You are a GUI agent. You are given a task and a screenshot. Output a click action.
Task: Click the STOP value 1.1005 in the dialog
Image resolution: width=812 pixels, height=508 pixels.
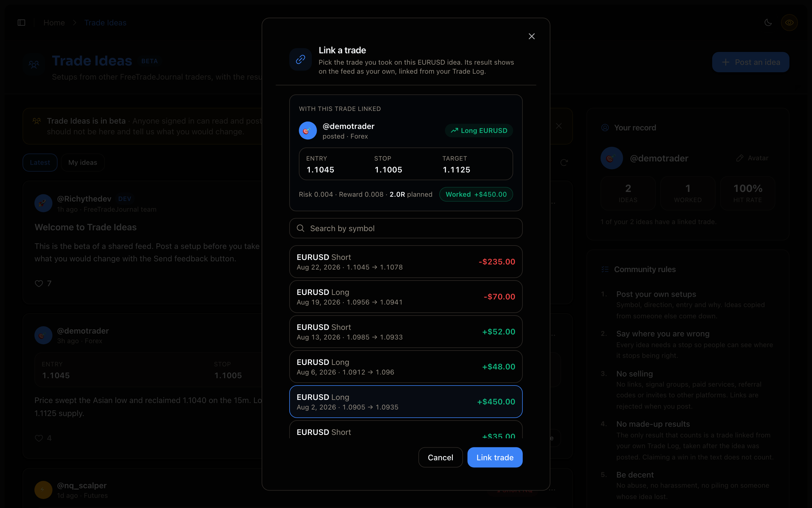coord(388,170)
